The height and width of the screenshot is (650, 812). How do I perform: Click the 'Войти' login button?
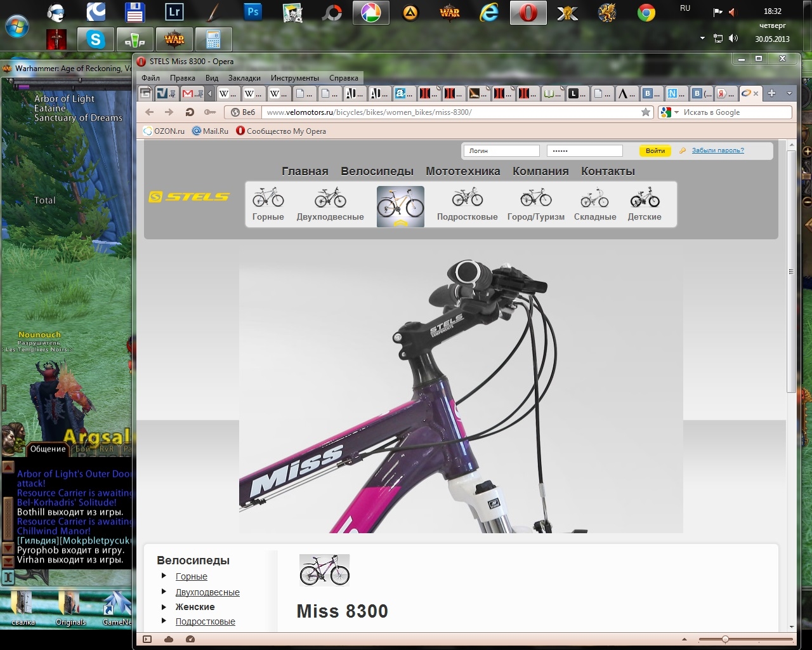[655, 150]
